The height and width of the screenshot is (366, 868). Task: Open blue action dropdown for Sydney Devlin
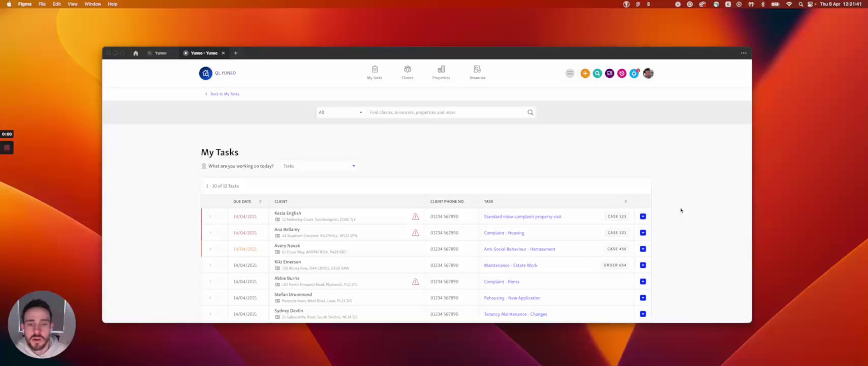pos(643,314)
